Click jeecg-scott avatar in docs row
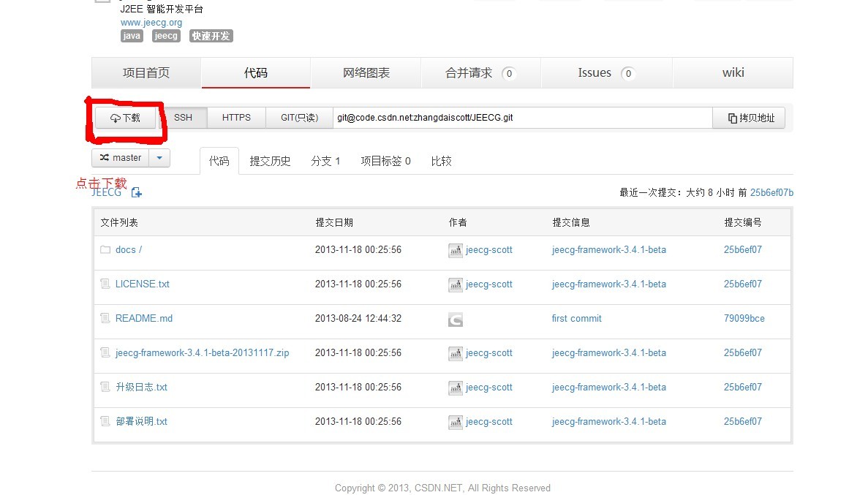Viewport: 868px width, 495px height. click(455, 251)
